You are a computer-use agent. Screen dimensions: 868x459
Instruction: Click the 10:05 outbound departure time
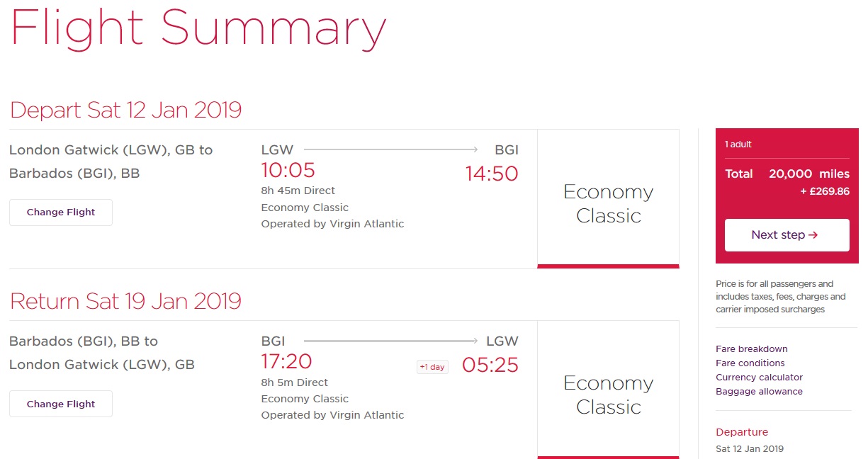coord(288,171)
